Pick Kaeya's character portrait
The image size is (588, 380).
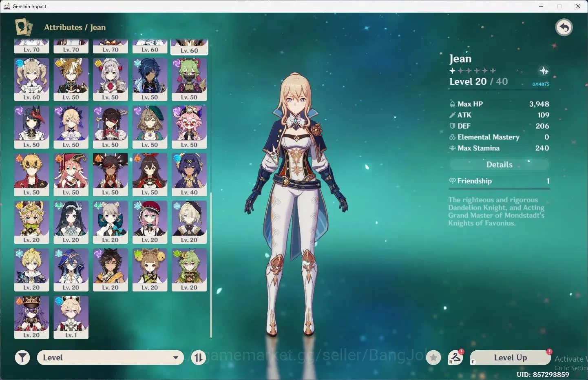[x=150, y=80]
